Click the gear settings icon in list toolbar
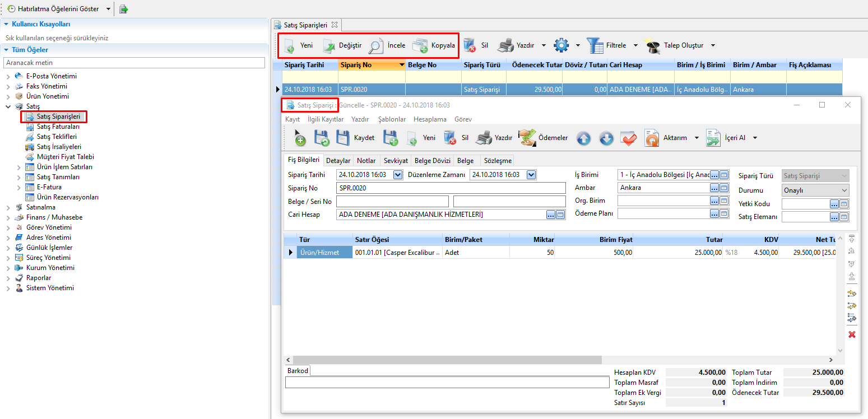868x419 pixels. point(561,45)
